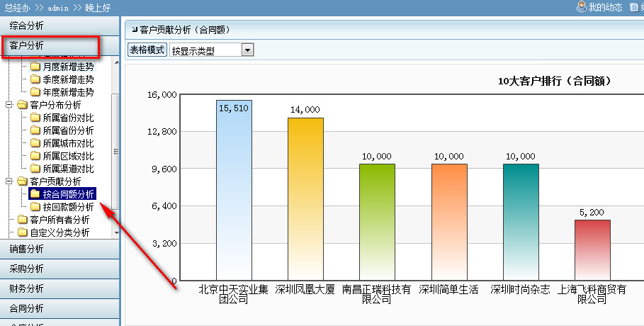Select 年度新增走势 in the tree
The image size is (644, 326).
(68, 92)
